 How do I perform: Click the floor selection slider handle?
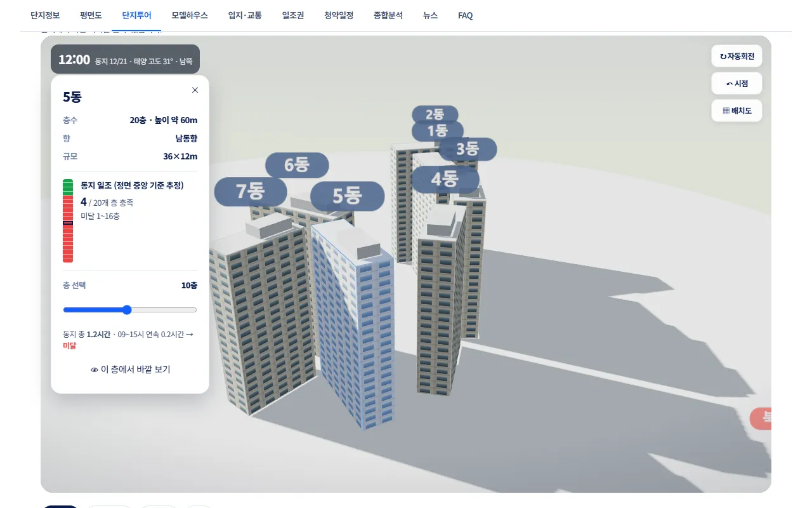click(x=127, y=310)
